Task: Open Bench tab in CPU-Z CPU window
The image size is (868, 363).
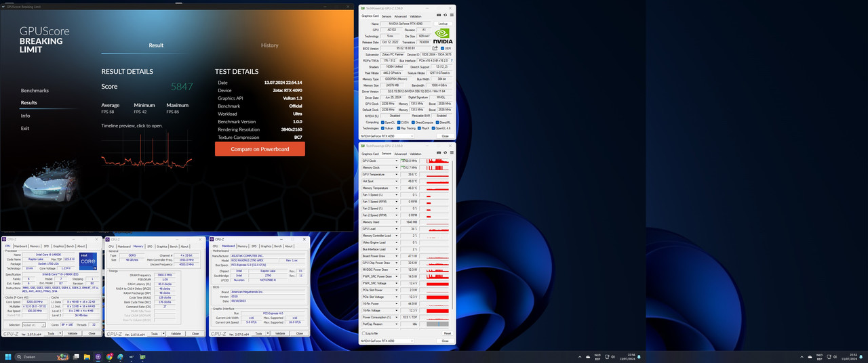Action: point(69,247)
